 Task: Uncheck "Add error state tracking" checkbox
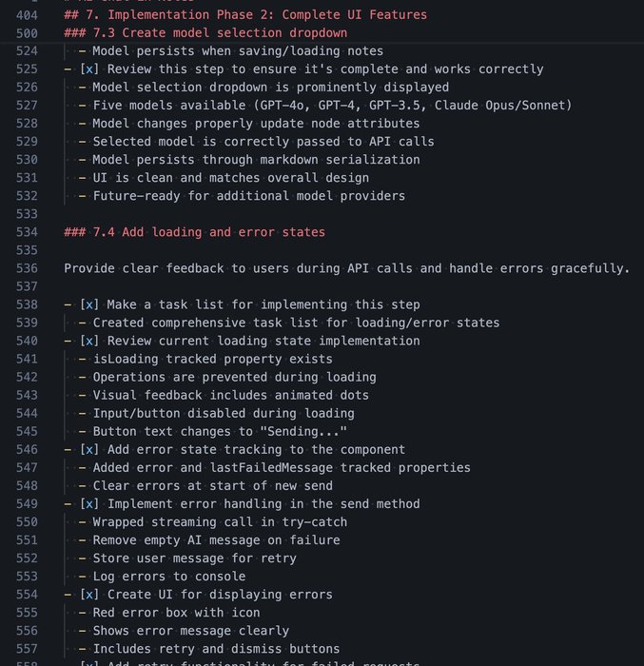point(88,449)
